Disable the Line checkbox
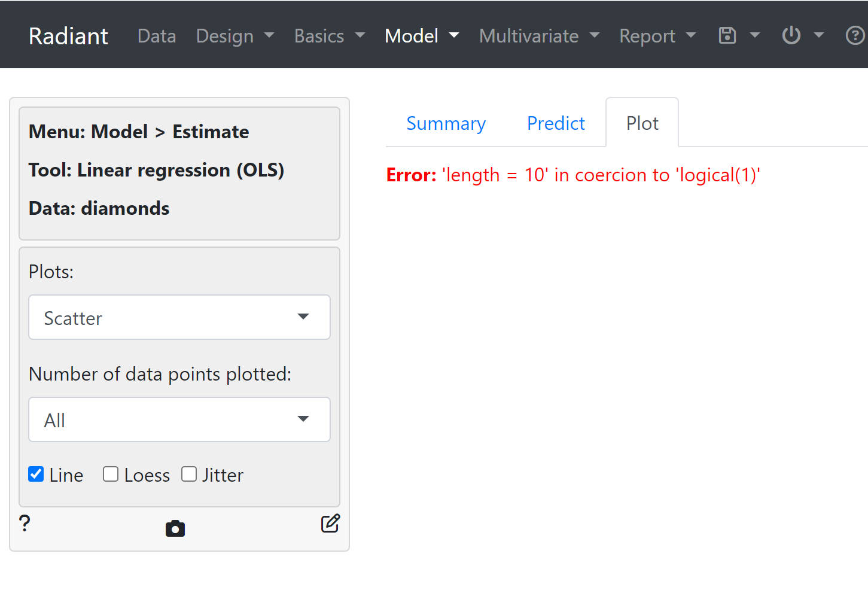 pos(36,474)
